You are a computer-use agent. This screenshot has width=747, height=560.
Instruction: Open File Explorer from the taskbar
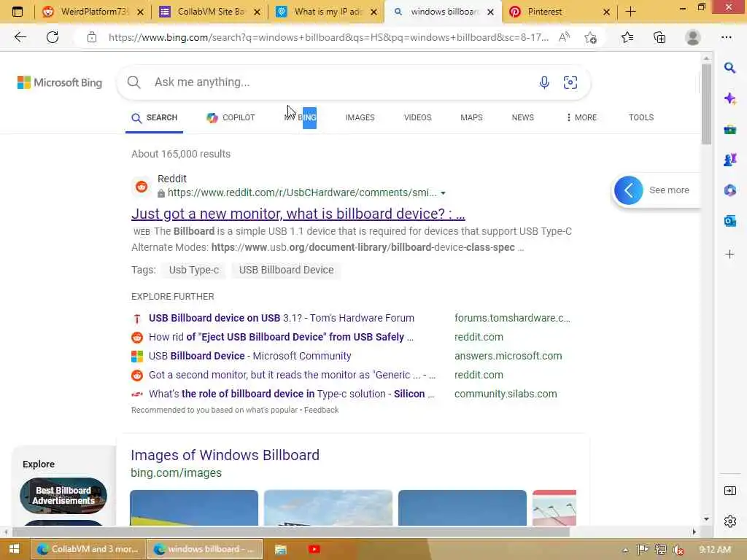pos(281,550)
